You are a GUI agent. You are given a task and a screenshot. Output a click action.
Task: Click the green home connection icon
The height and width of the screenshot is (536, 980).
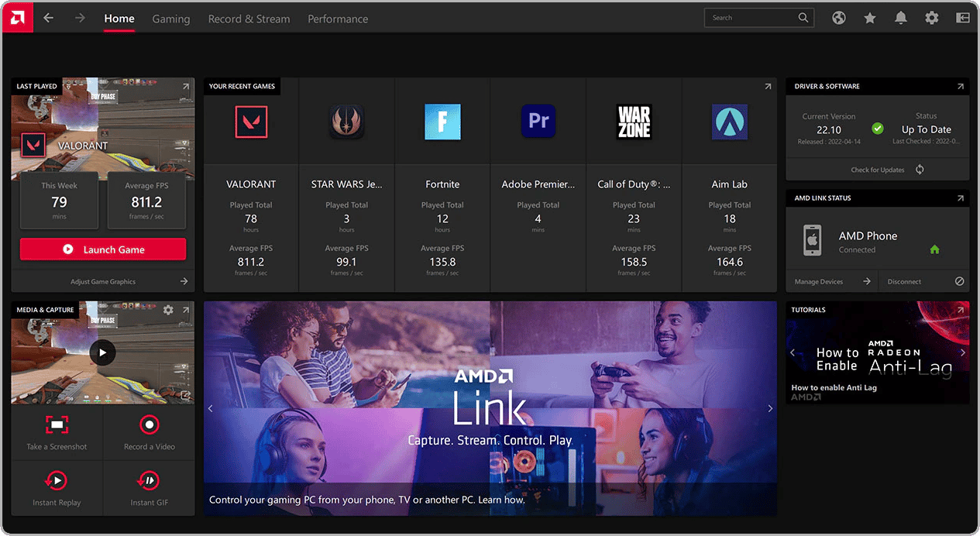pyautogui.click(x=934, y=249)
